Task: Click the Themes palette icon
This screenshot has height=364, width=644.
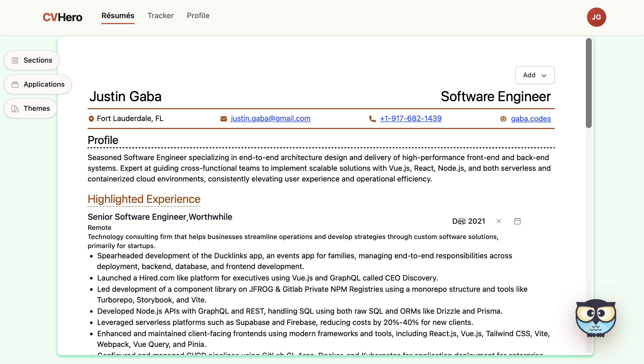Action: [15, 109]
